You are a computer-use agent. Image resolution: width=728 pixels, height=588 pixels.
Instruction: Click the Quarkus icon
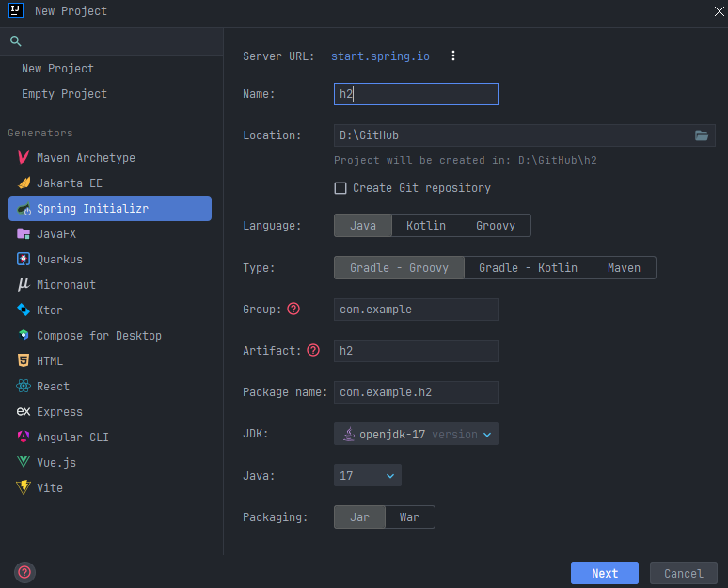(24, 259)
